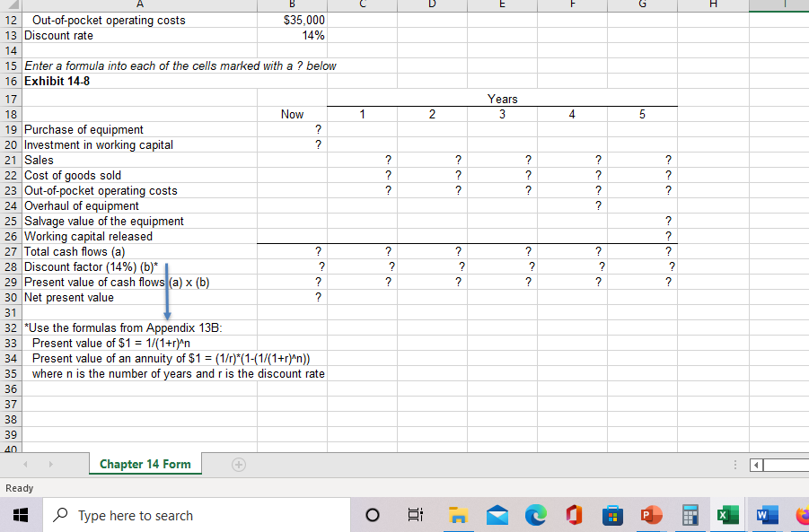Click the Windows Start button
Screen dimensions: 809x532
(20, 515)
